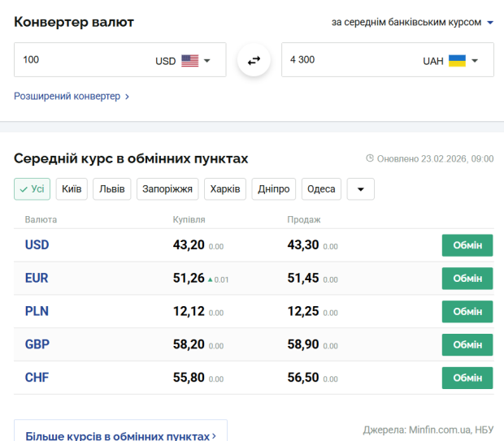The width and height of the screenshot is (504, 441).
Task: Switch to Одеса city tab
Action: [x=321, y=189]
